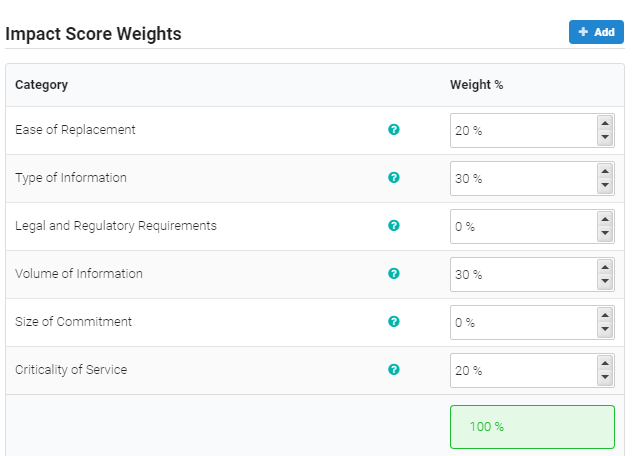This screenshot has width=637, height=456.
Task: Open Criticality of Service help icon
Action: click(x=394, y=369)
